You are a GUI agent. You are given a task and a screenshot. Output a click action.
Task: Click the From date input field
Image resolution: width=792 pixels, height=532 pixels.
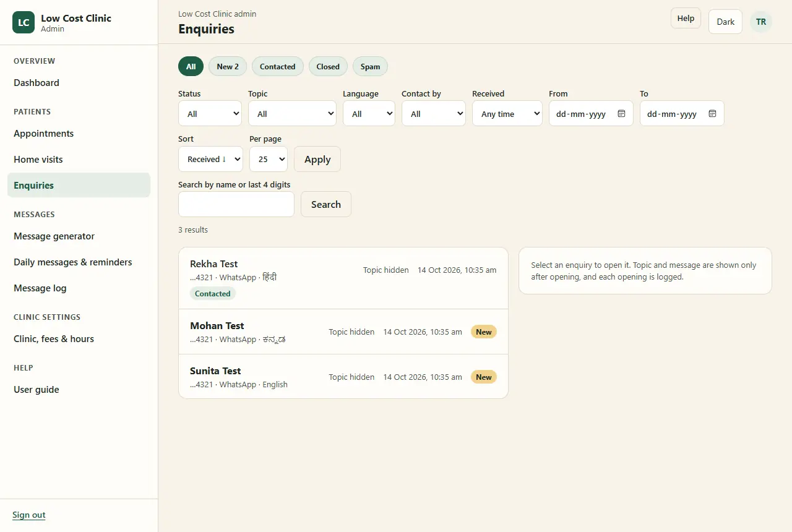coord(591,113)
